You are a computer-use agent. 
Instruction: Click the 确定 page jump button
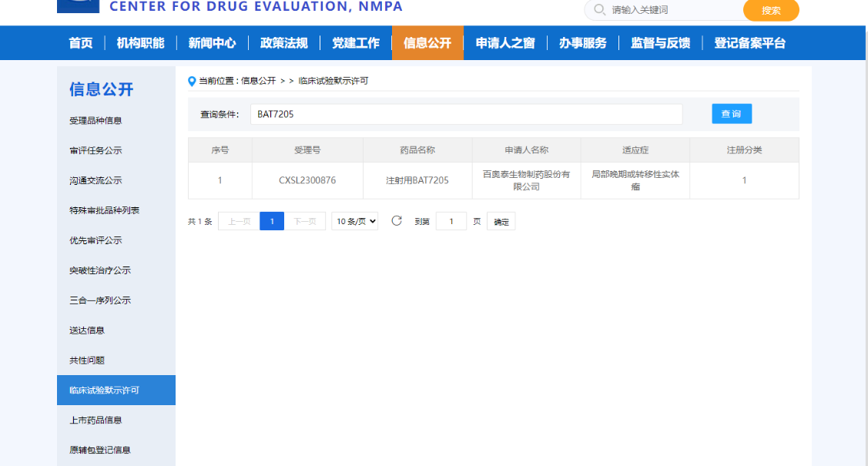pos(501,221)
